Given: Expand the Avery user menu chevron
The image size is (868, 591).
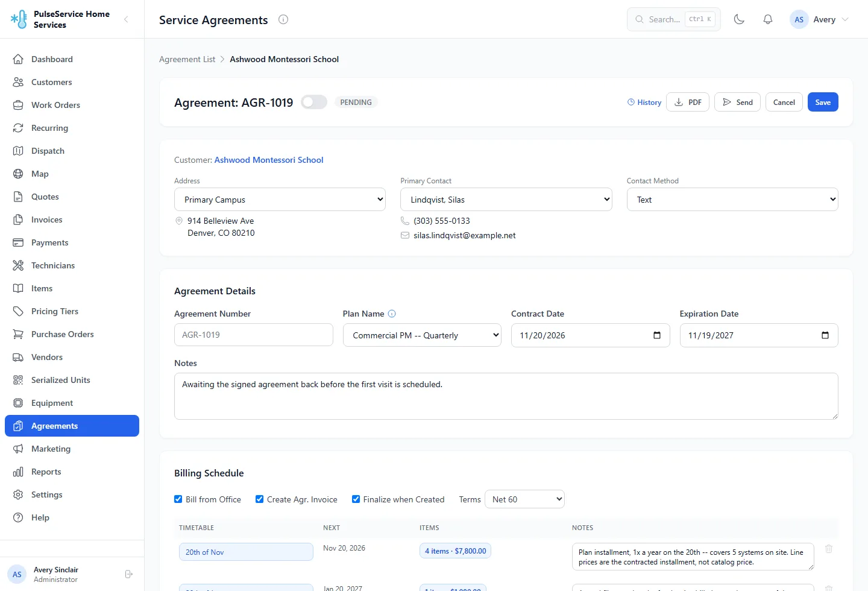Looking at the screenshot, I should click(x=845, y=19).
